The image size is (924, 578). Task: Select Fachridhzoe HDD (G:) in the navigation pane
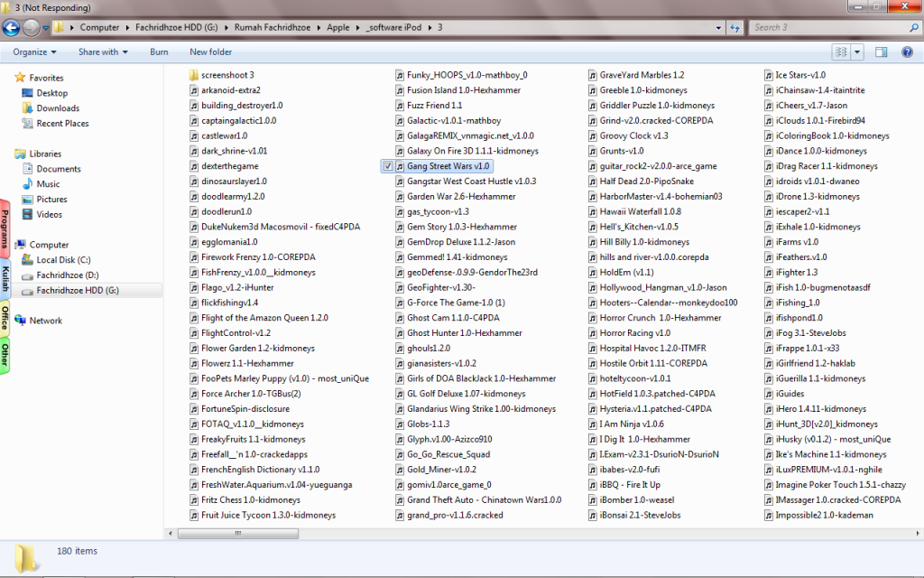pos(78,290)
